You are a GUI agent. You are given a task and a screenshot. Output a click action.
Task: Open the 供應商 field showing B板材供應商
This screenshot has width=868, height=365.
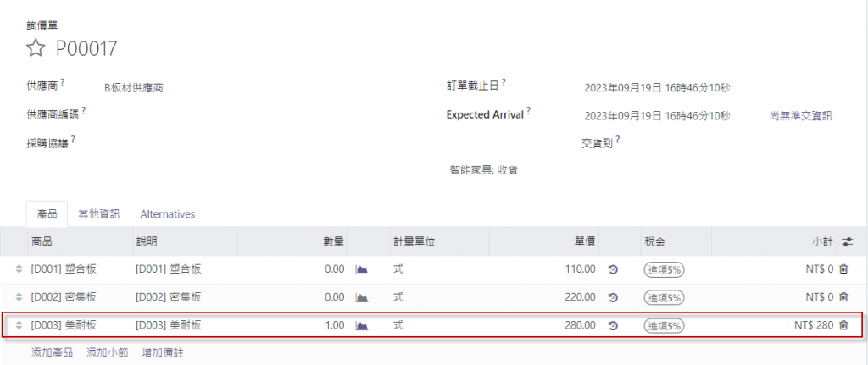(134, 87)
